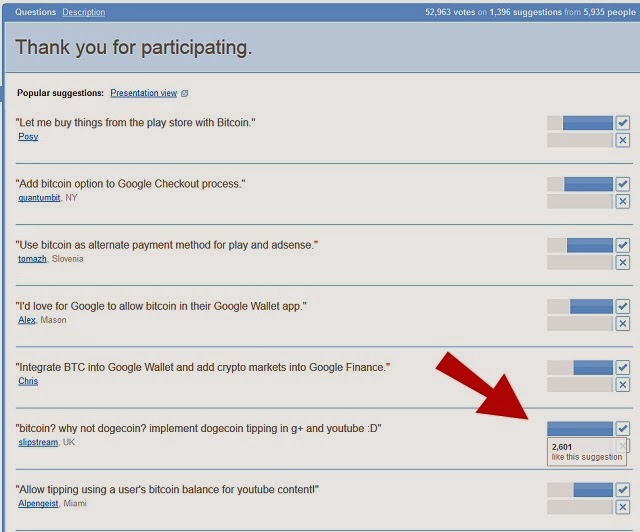The width and height of the screenshot is (640, 532).
Task: Select the Questions tab
Action: coord(36,12)
